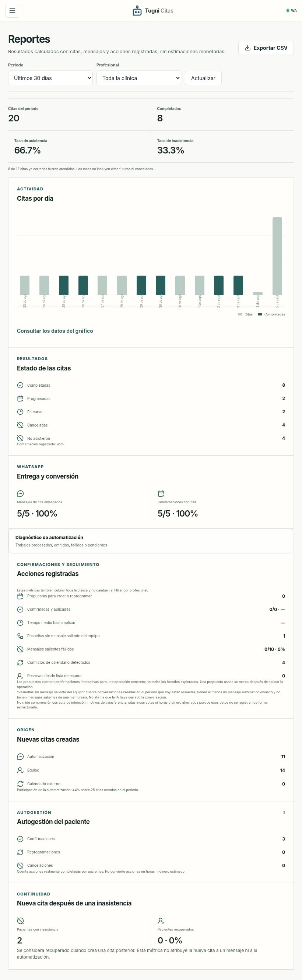Click the Tugni robot logo icon
The width and height of the screenshot is (302, 980).
[x=137, y=11]
